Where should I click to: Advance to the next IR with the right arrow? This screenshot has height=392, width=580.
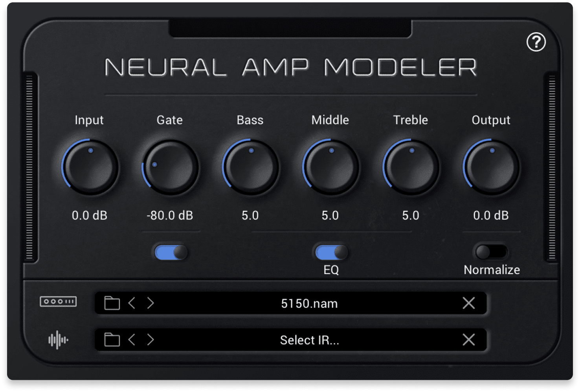[x=151, y=339]
